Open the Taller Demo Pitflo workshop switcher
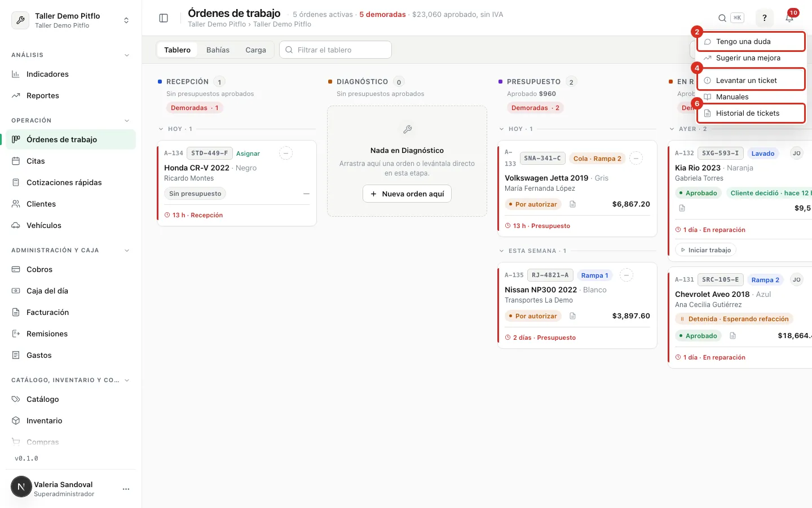This screenshot has width=812, height=508. coord(70,20)
